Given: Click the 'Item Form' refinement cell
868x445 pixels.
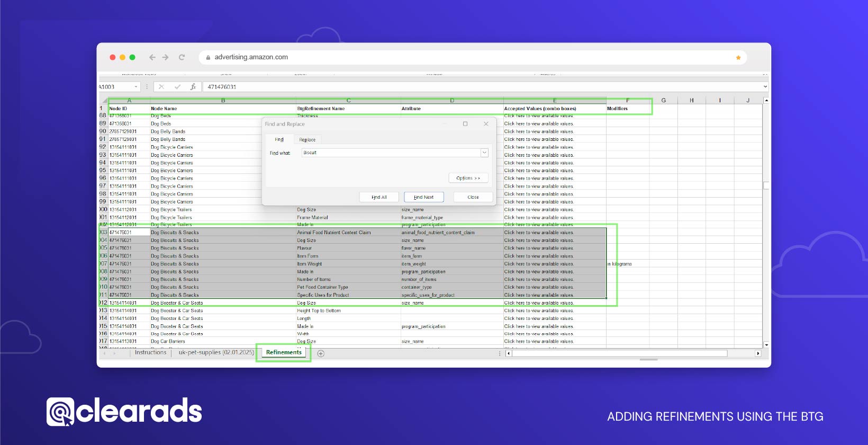Looking at the screenshot, I should [x=348, y=256].
